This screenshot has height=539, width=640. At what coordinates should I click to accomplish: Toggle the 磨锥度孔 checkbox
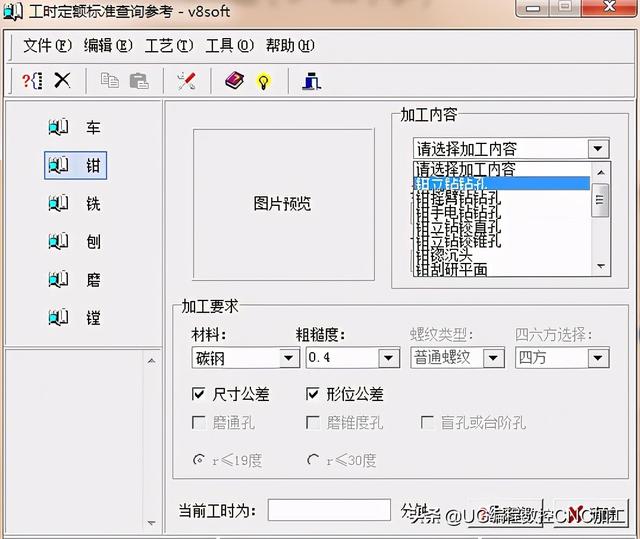pos(312,423)
